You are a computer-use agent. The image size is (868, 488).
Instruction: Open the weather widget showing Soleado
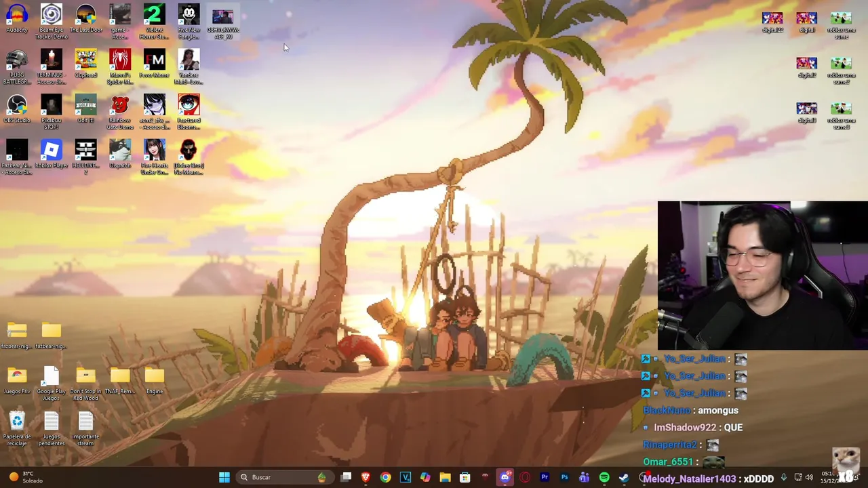pos(26,477)
